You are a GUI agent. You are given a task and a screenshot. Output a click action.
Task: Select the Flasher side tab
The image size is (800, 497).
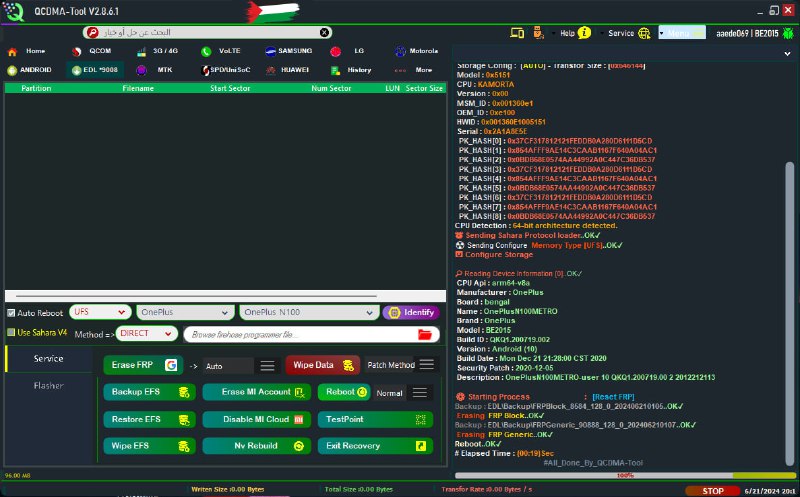coord(49,386)
